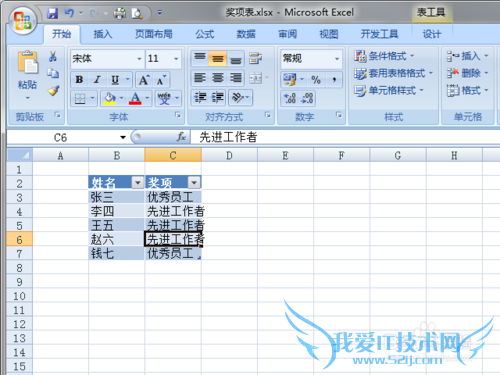Viewport: 500px width, 375px height.
Task: Apply percent style
Action: click(316, 79)
